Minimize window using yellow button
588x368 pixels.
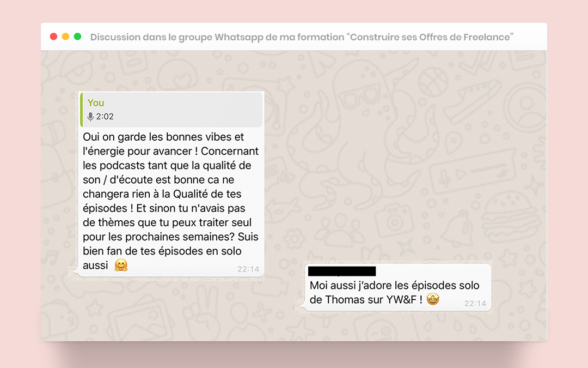coord(66,37)
